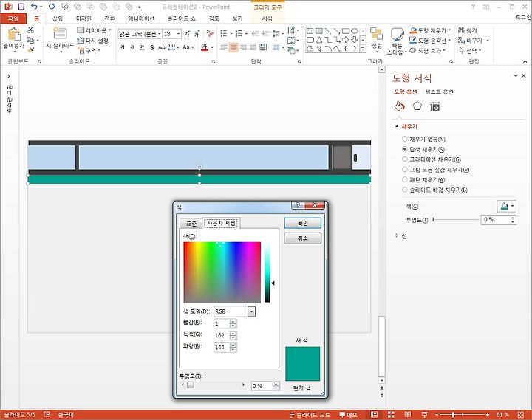This screenshot has width=532, height=420.
Task: Switch to Normal view in status bar
Action: click(x=374, y=414)
